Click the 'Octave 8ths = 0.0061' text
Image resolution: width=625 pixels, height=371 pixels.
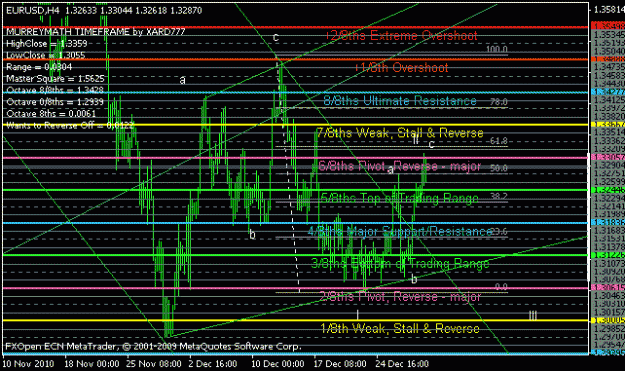coord(51,114)
